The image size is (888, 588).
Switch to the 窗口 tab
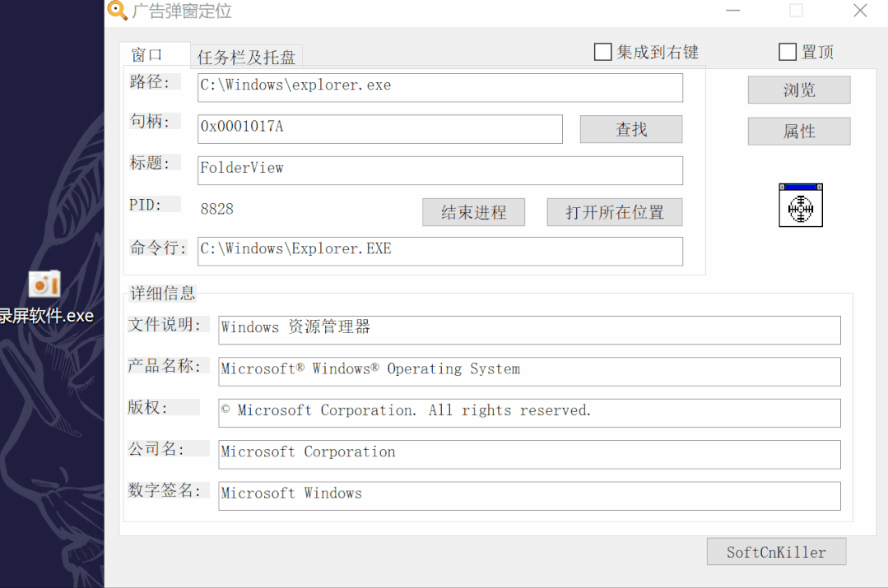click(155, 55)
